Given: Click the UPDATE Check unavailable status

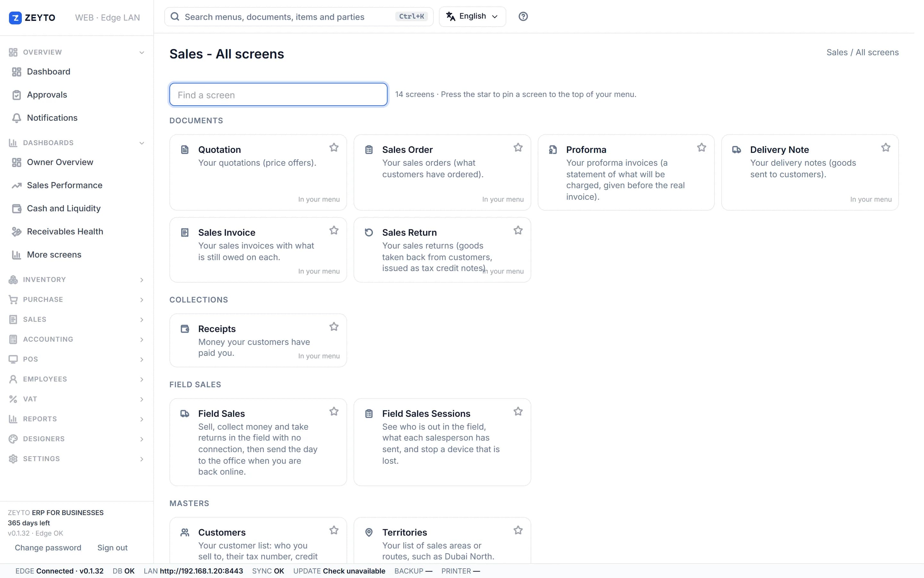Looking at the screenshot, I should (x=339, y=571).
